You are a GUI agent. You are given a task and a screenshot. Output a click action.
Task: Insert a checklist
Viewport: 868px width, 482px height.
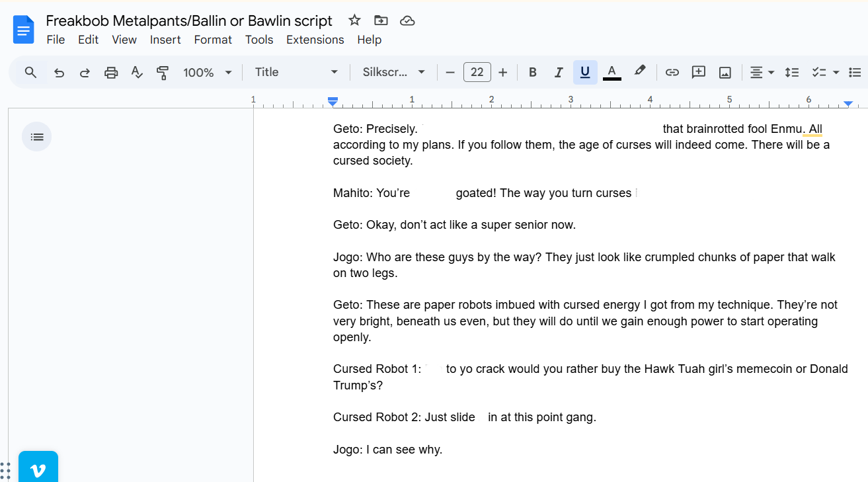pyautogui.click(x=819, y=73)
